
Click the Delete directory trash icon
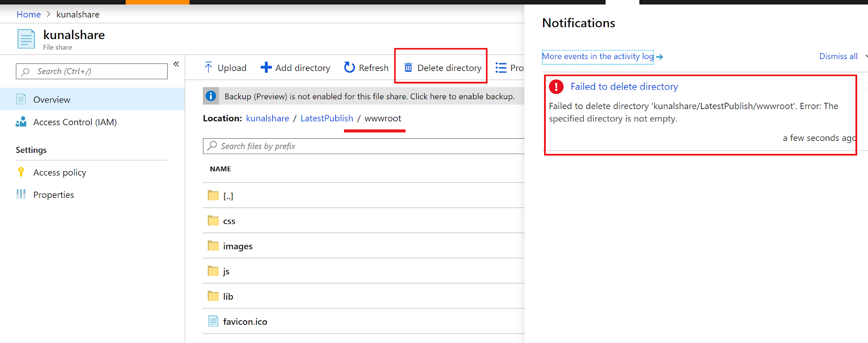pyautogui.click(x=408, y=68)
